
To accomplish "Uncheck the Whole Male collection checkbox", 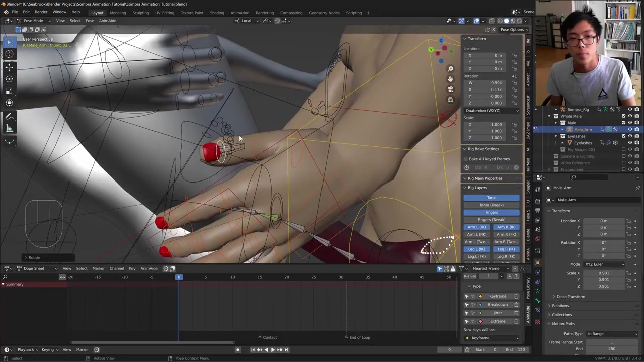I will (623, 116).
